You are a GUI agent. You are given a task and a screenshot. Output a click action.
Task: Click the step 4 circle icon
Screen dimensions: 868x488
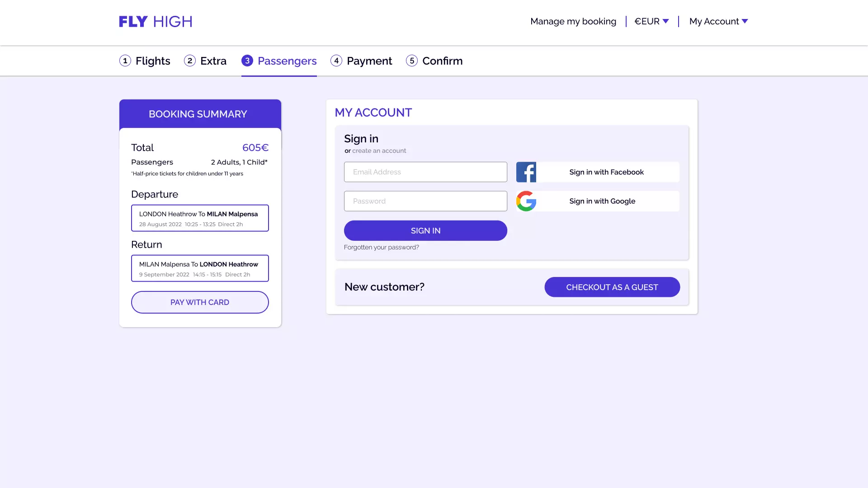tap(336, 61)
